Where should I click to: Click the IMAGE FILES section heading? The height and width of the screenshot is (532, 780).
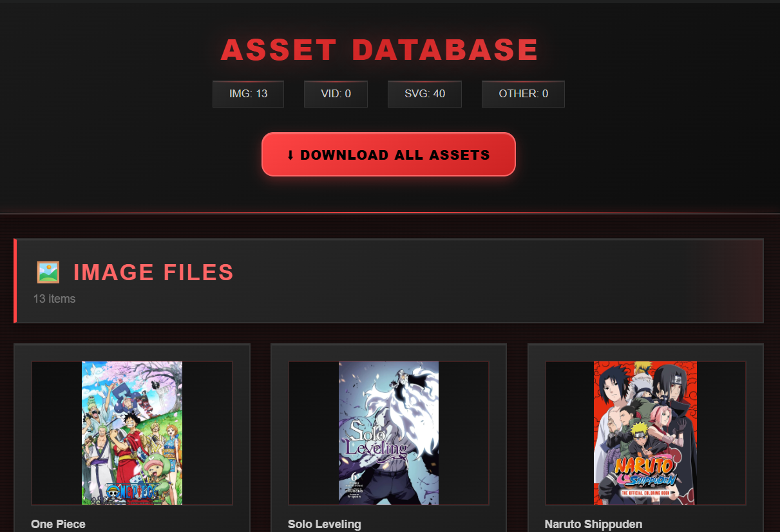tap(153, 272)
